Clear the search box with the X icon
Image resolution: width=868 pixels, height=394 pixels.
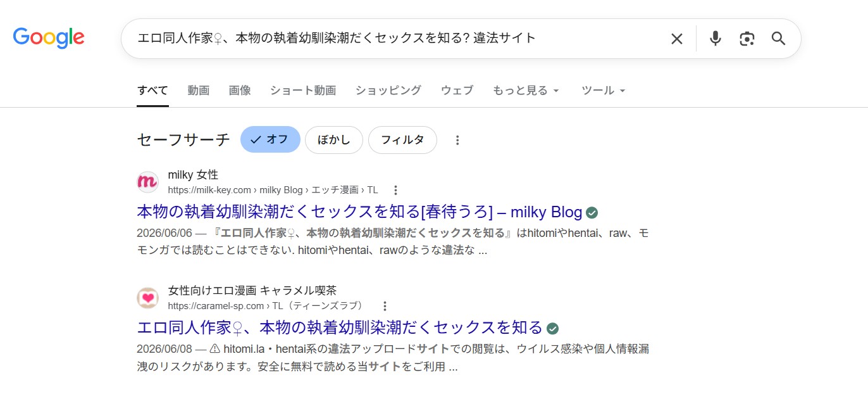click(x=677, y=39)
